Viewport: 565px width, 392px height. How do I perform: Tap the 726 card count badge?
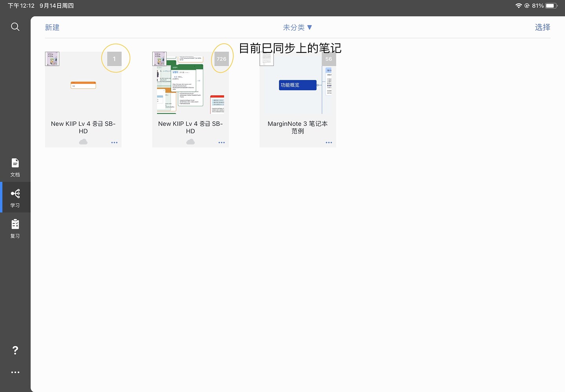click(x=222, y=59)
